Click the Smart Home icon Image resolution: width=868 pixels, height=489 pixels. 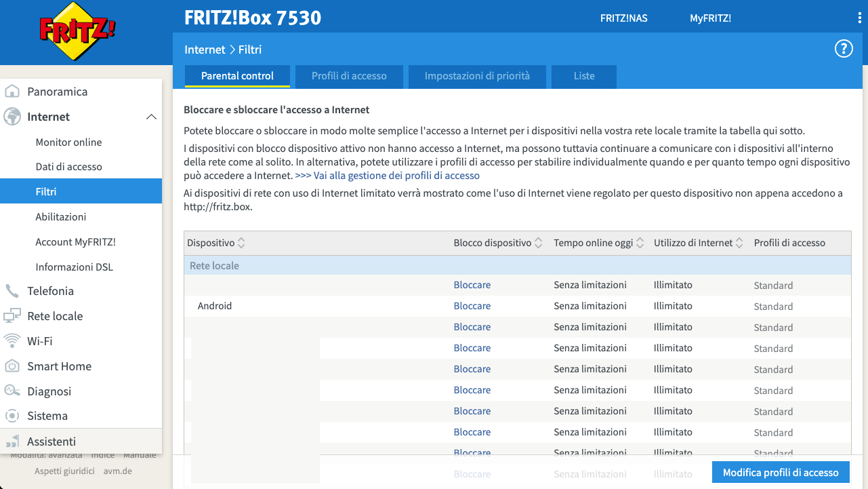(x=12, y=366)
